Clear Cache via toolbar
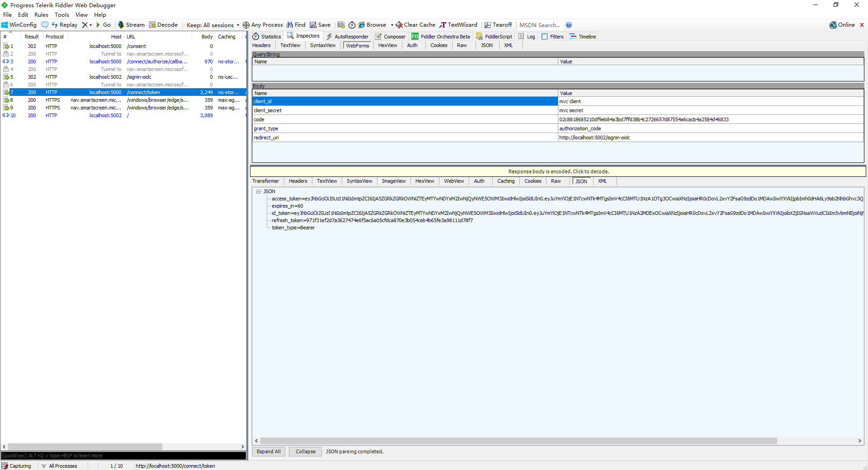This screenshot has width=868, height=470. point(415,25)
